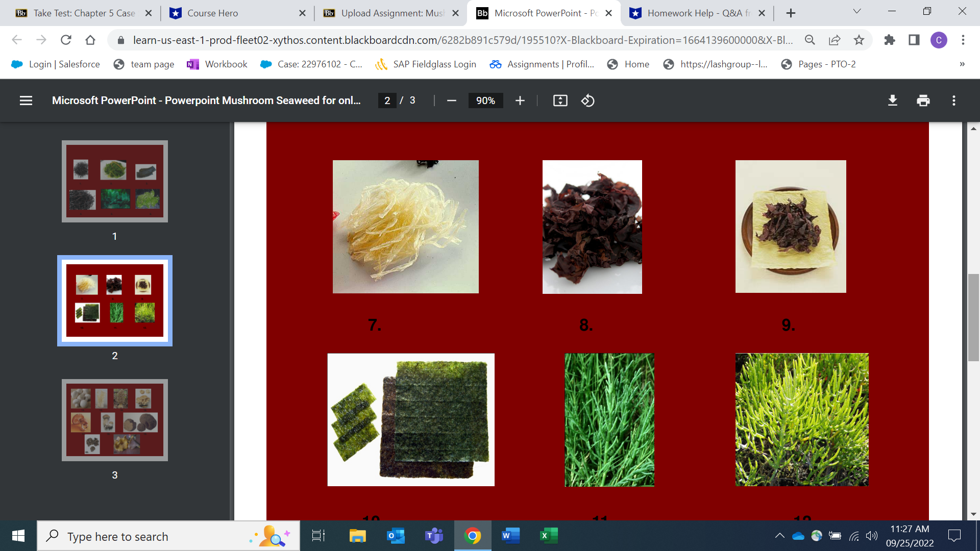Viewport: 980px width, 551px height.
Task: Expand hidden icons in the system tray
Action: pyautogui.click(x=779, y=536)
